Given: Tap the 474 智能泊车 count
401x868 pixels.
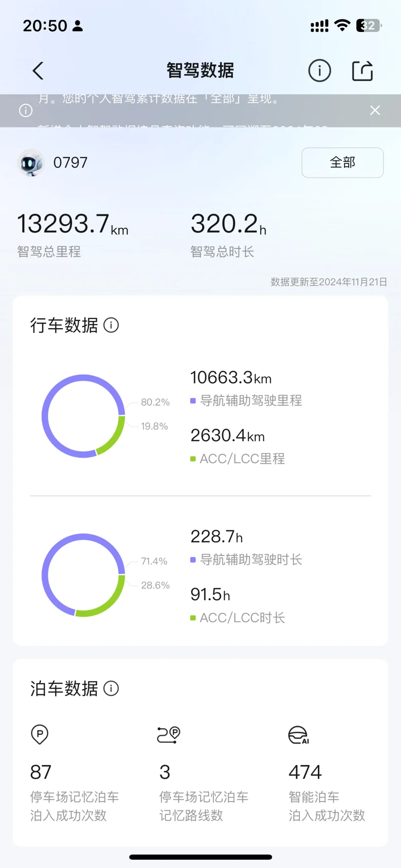Looking at the screenshot, I should tap(305, 772).
